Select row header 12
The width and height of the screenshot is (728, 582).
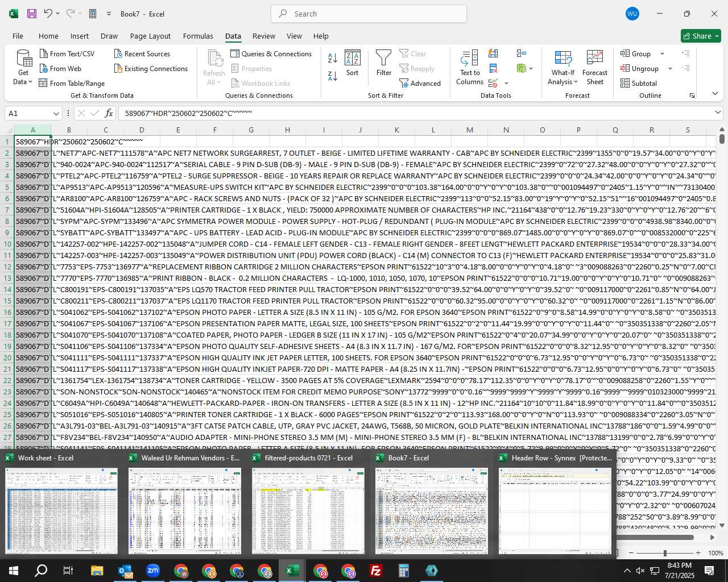(x=7, y=267)
